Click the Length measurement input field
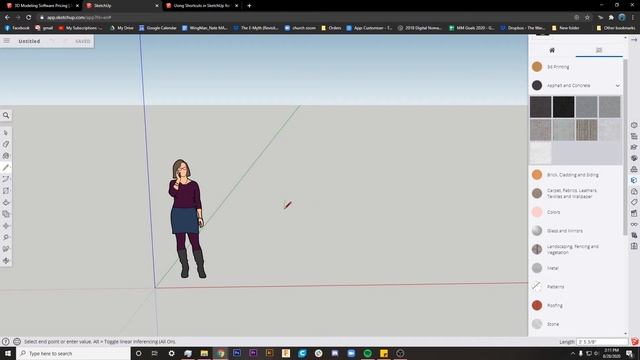The width and height of the screenshot is (640, 360). click(x=602, y=342)
